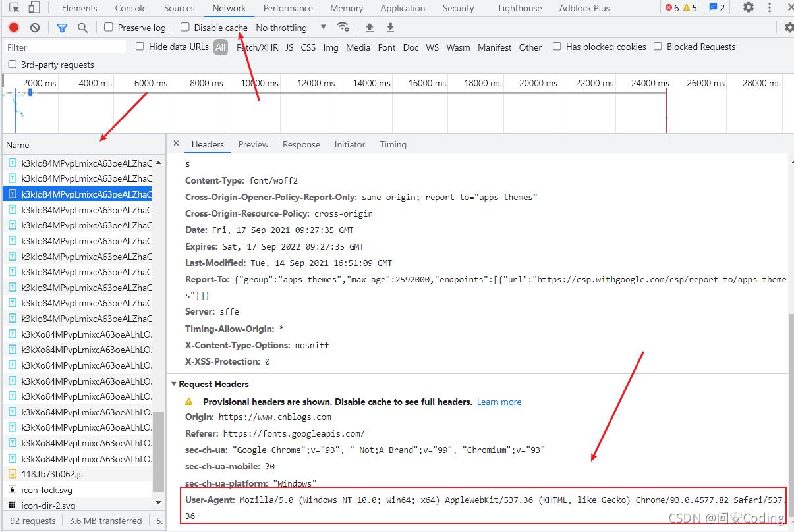The image size is (794, 532).
Task: Filter requests by Font type
Action: [x=387, y=47]
